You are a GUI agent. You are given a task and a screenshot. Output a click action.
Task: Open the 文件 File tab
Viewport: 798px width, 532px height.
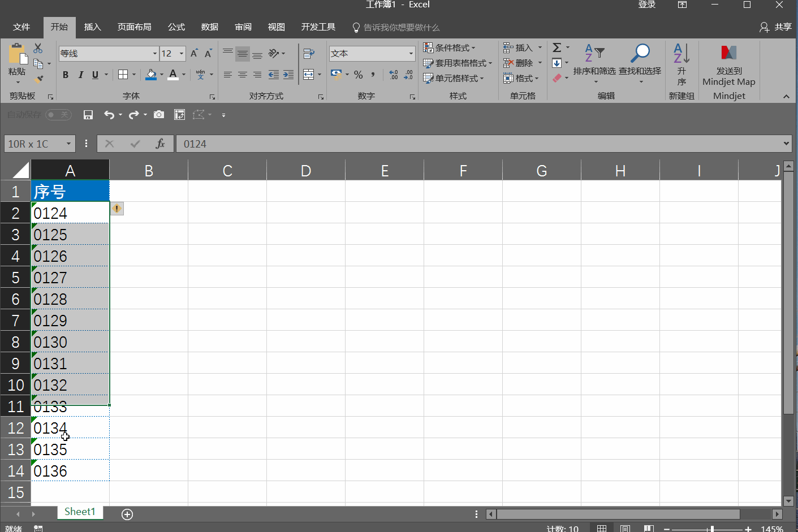[x=21, y=27]
